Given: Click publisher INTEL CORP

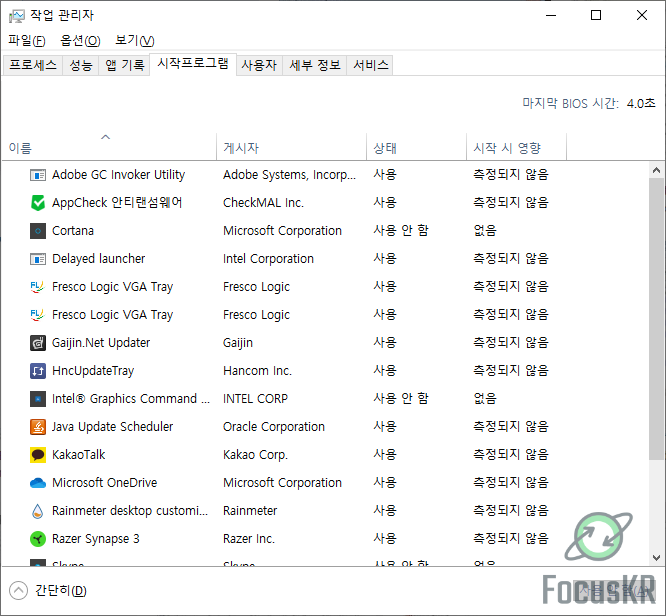Looking at the screenshot, I should 255,398.
